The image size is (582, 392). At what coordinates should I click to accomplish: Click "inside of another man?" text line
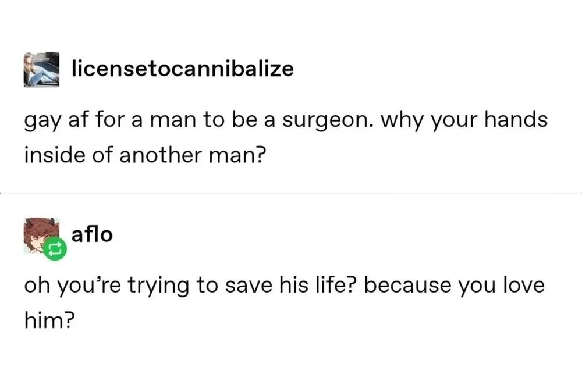tap(145, 155)
